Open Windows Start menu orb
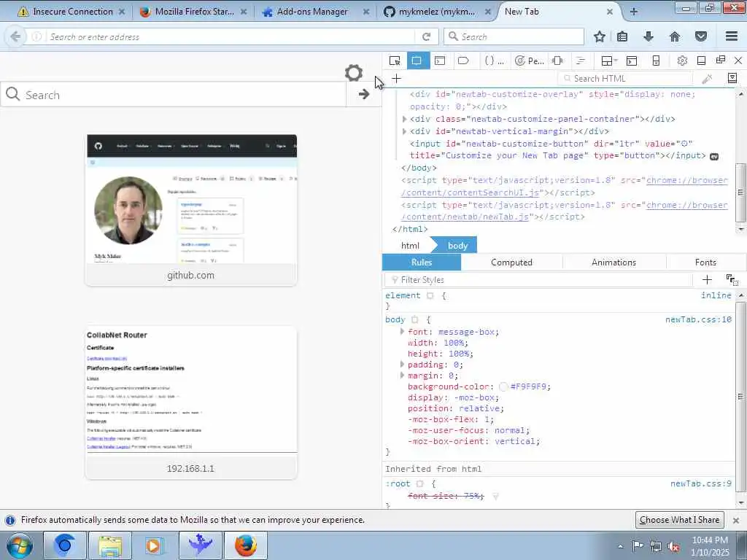 20,545
